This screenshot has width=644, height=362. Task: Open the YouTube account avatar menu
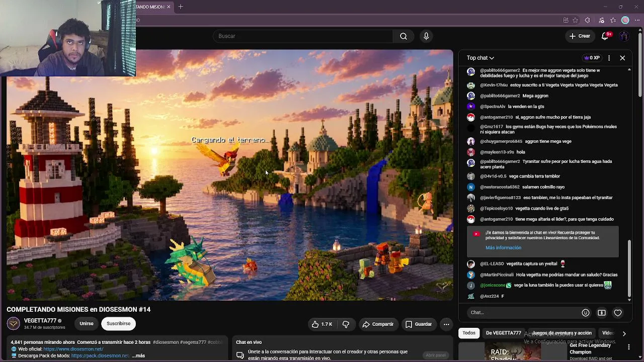tap(624, 36)
